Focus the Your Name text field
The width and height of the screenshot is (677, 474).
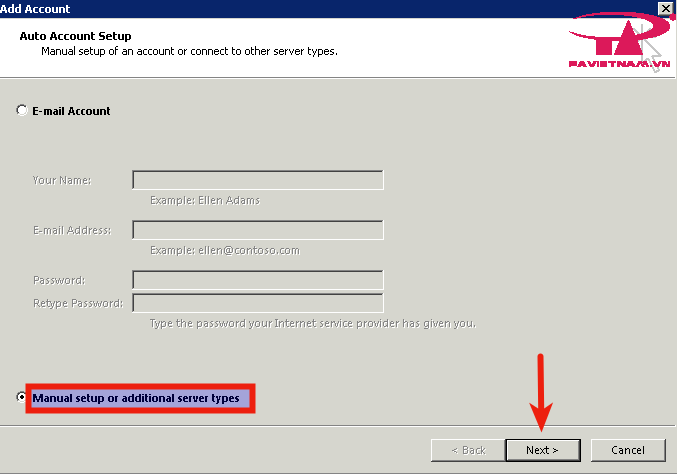point(258,180)
